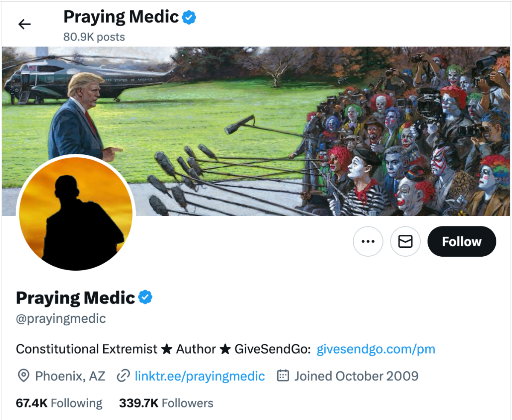The height and width of the screenshot is (420, 512).
Task: Click the 80.9K posts count
Action: 94,37
